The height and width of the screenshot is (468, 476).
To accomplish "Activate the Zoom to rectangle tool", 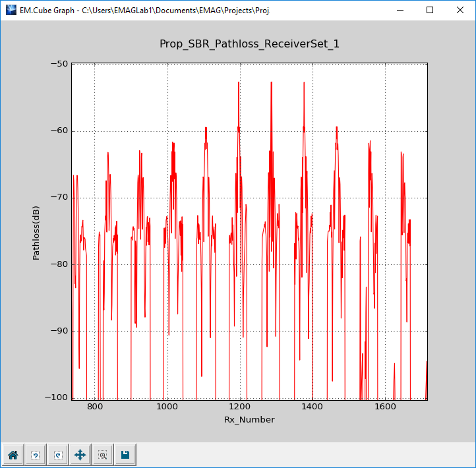I will click(102, 455).
